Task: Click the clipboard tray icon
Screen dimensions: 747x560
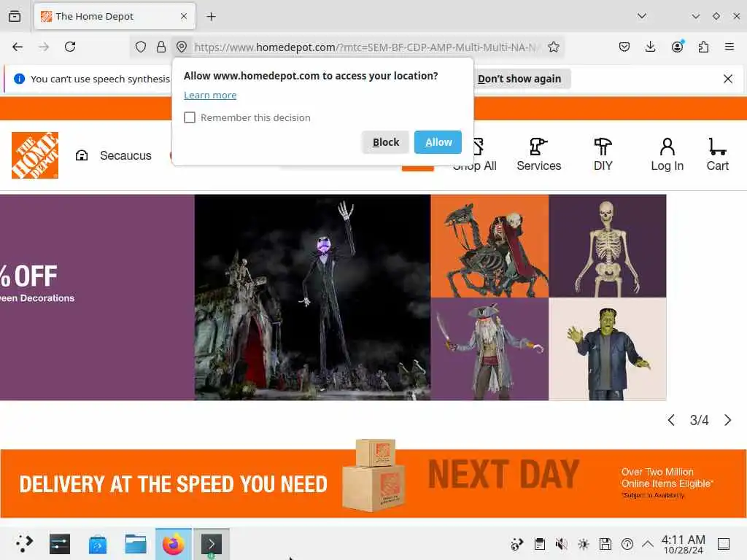Action: pos(539,544)
